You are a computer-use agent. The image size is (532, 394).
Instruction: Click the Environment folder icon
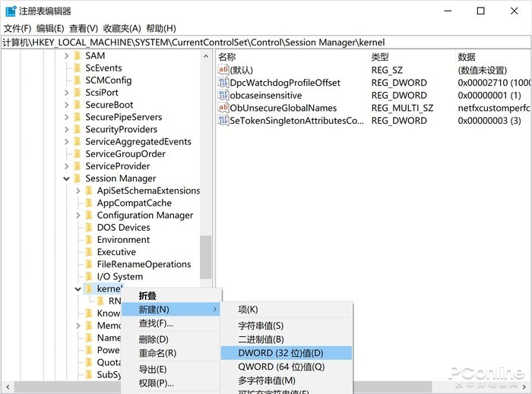pyautogui.click(x=89, y=240)
